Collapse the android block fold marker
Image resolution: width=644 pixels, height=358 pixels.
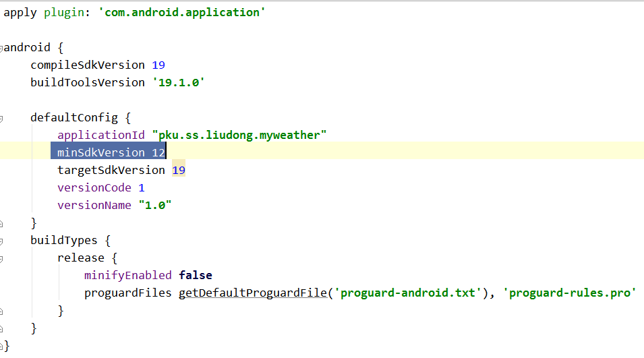(x=2, y=48)
